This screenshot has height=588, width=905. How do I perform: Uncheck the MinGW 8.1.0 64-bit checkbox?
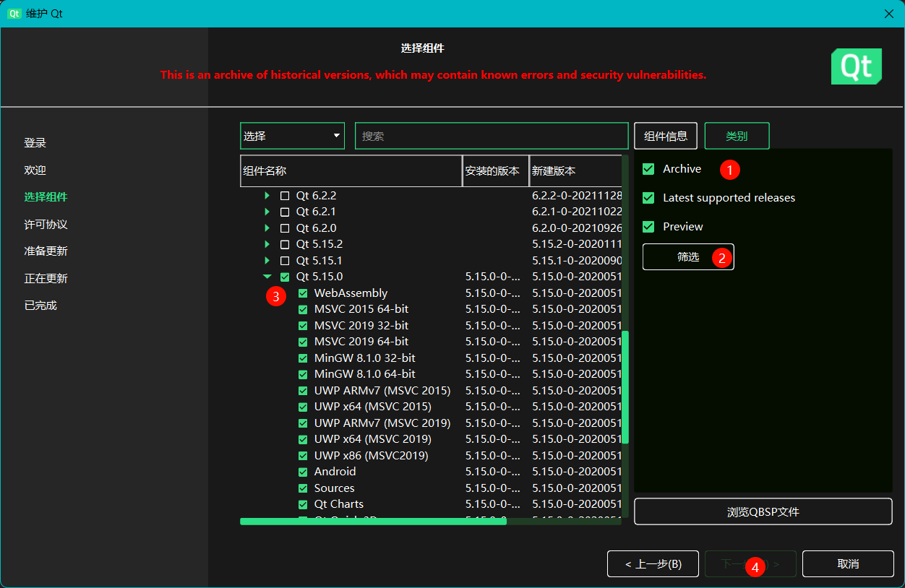pyautogui.click(x=303, y=374)
